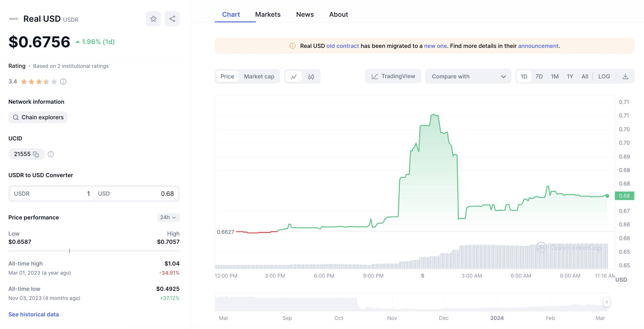Toggle Price view

pos(227,76)
